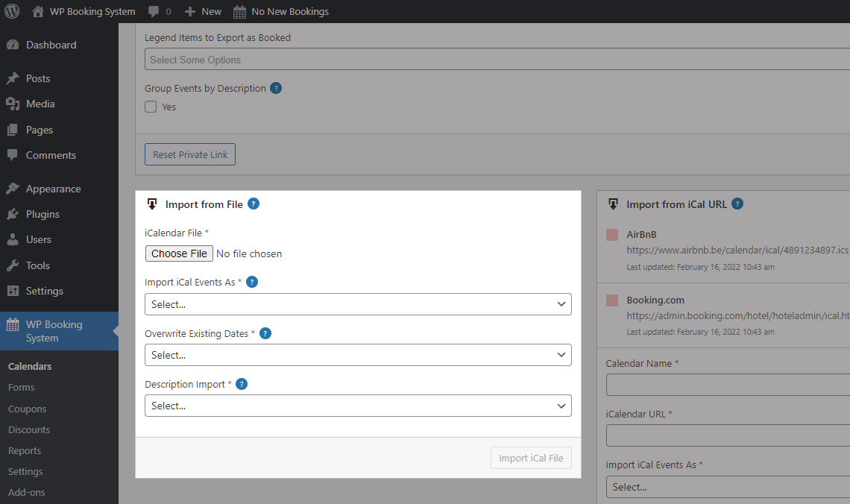Go to Reports submenu
Screen dimensions: 850x504
(25, 451)
